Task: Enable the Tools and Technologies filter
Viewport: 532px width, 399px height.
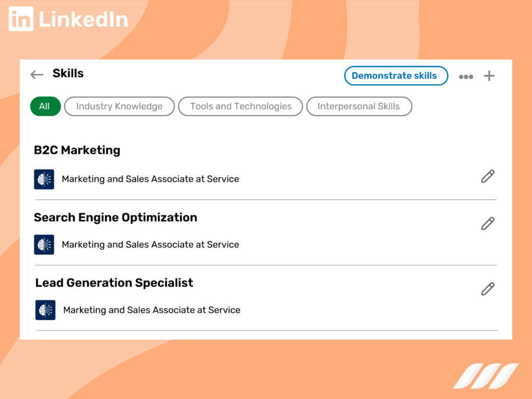Action: point(240,106)
